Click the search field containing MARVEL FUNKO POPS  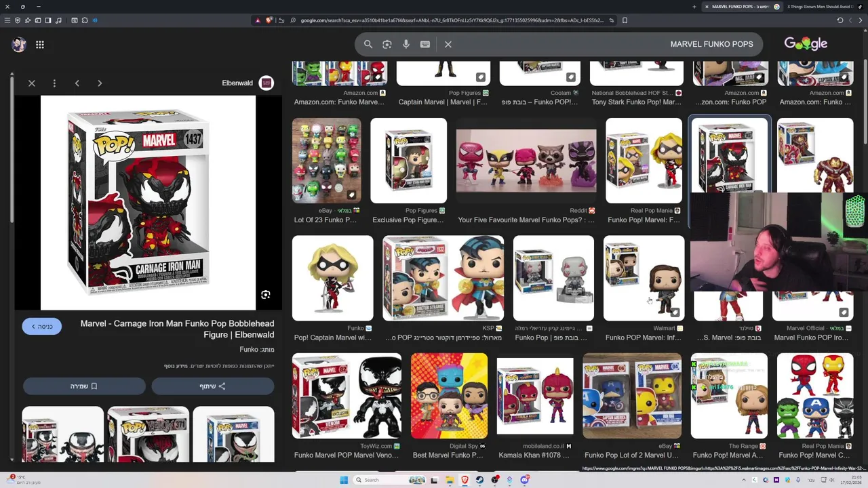(559, 44)
